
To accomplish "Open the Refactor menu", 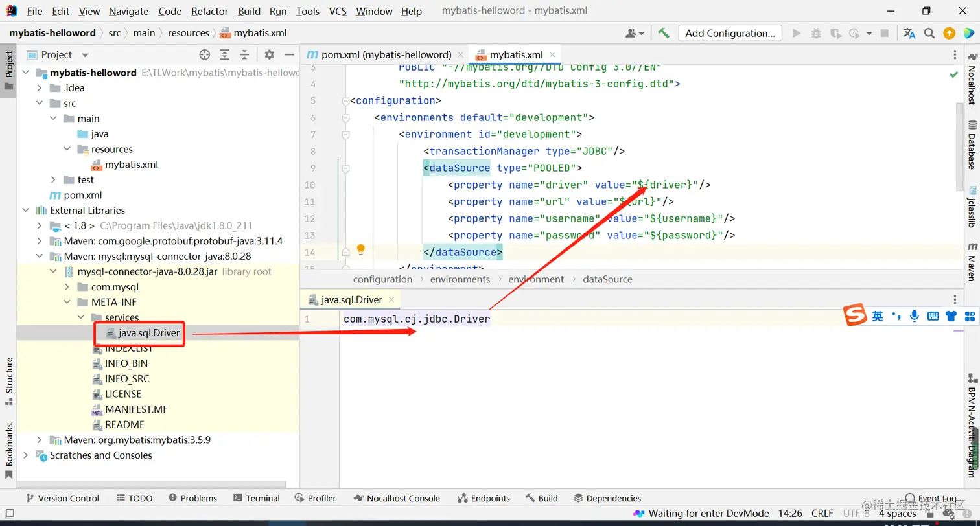I will [209, 11].
